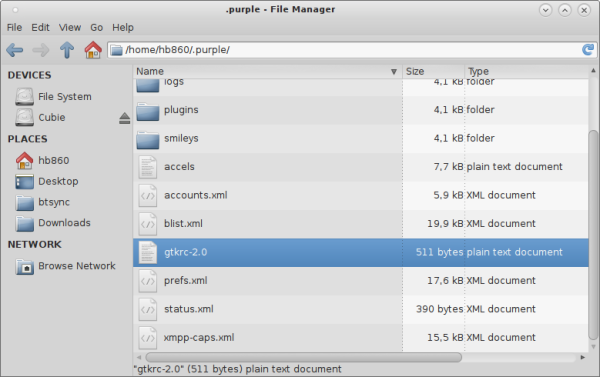Click the 5,9 kB size of accounts.xml
Viewport: 600px width, 377px height.
(448, 195)
